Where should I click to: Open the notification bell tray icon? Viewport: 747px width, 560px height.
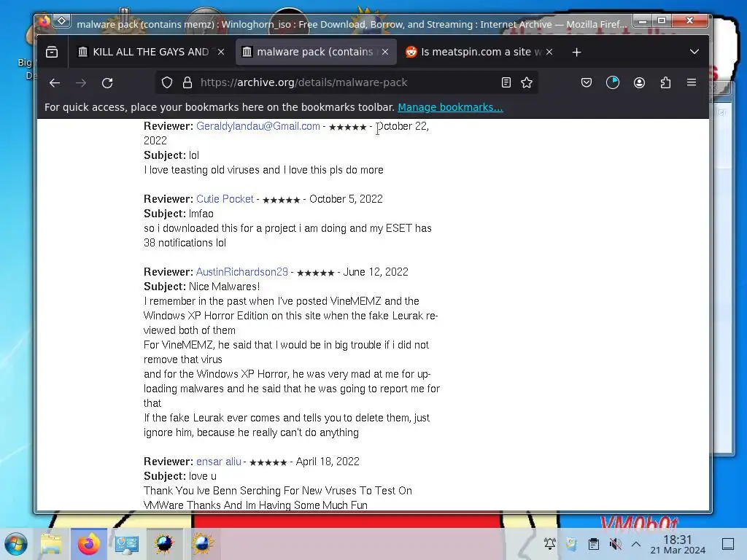pyautogui.click(x=550, y=543)
